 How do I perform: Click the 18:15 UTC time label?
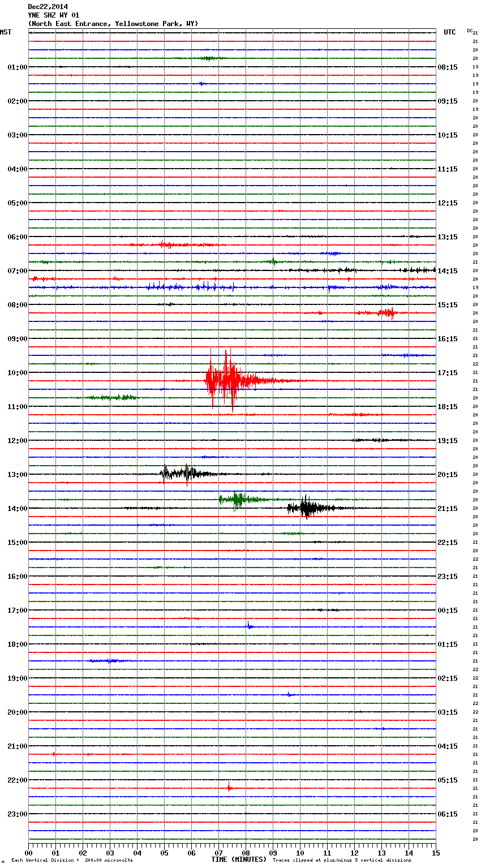pos(448,407)
